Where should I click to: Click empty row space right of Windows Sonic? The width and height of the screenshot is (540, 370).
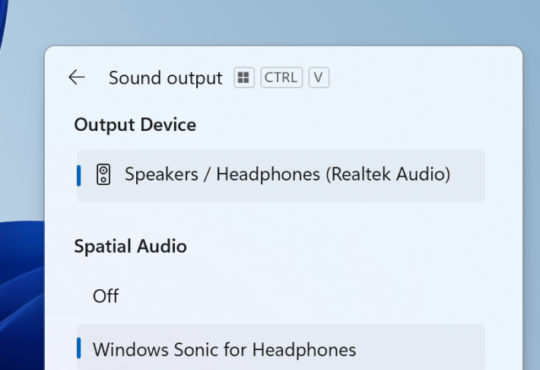click(x=420, y=349)
